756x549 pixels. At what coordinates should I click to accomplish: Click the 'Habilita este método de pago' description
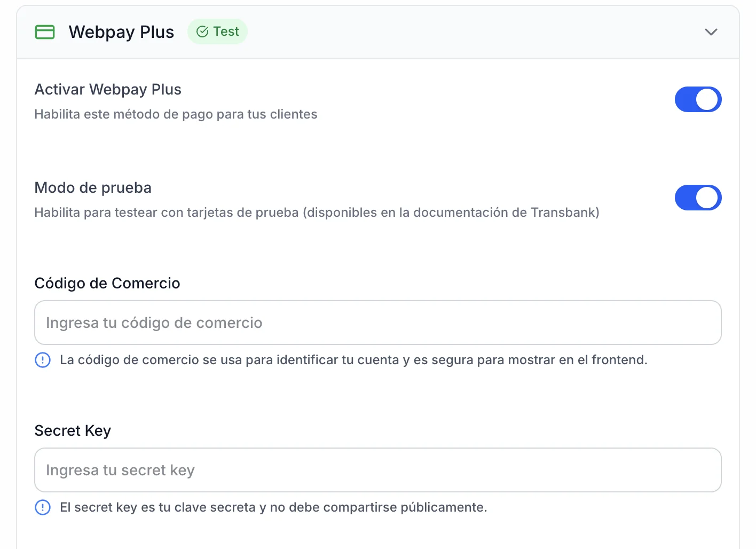[x=176, y=114]
